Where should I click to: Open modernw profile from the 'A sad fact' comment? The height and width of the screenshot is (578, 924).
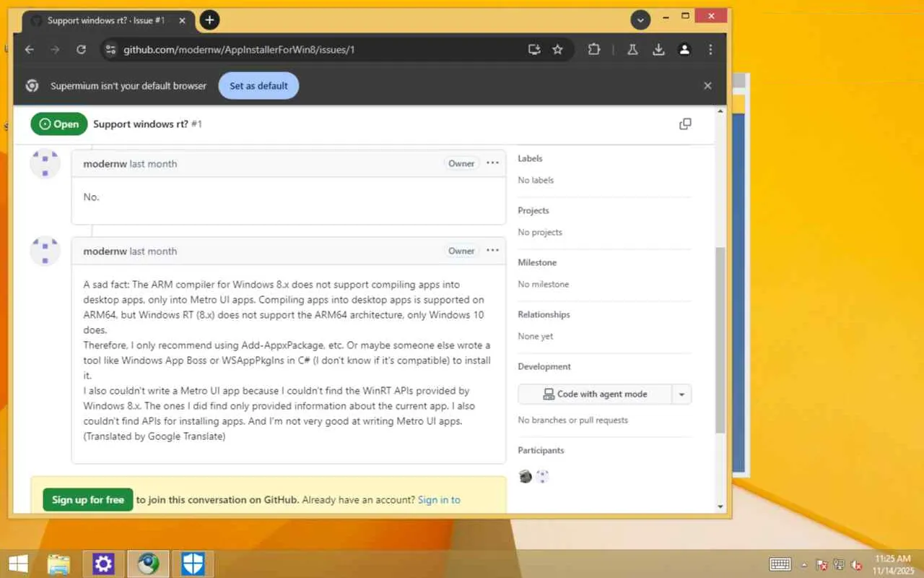(105, 251)
